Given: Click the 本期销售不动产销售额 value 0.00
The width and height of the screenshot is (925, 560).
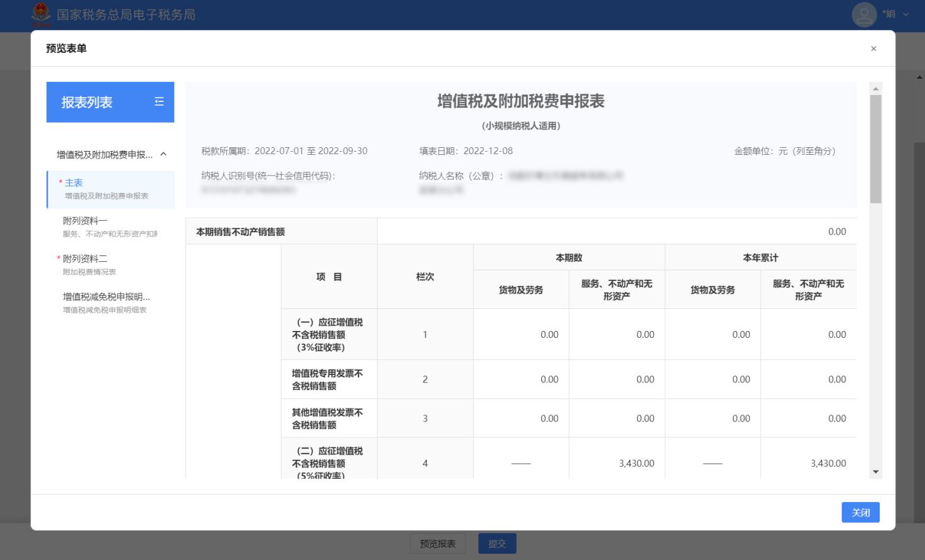Looking at the screenshot, I should 836,232.
